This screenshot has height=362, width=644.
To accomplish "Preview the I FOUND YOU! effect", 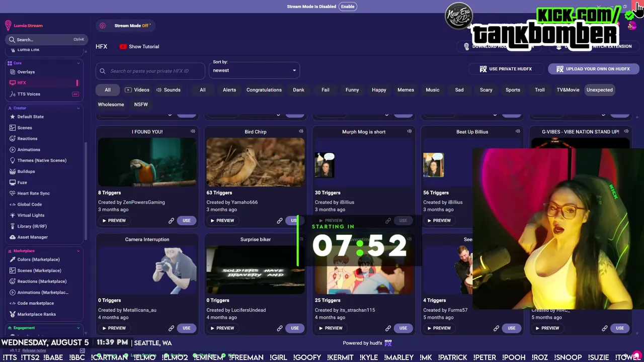I will click(x=114, y=221).
